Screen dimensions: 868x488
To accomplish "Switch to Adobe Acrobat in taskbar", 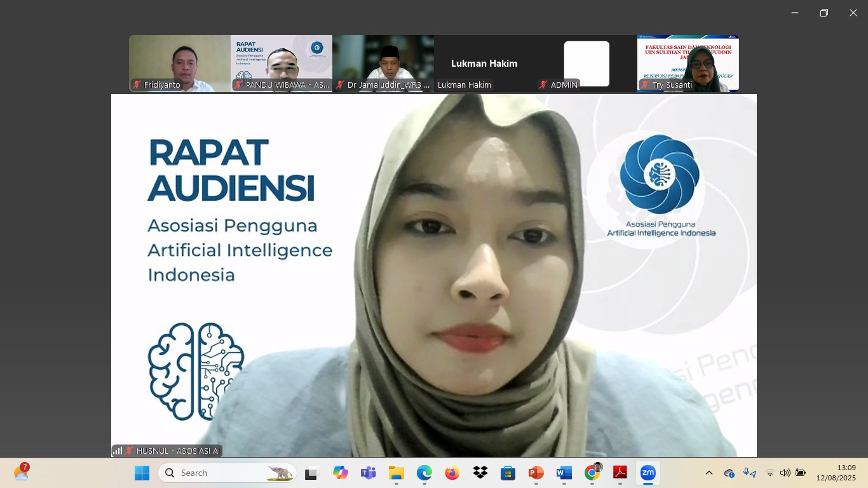I will (x=620, y=473).
